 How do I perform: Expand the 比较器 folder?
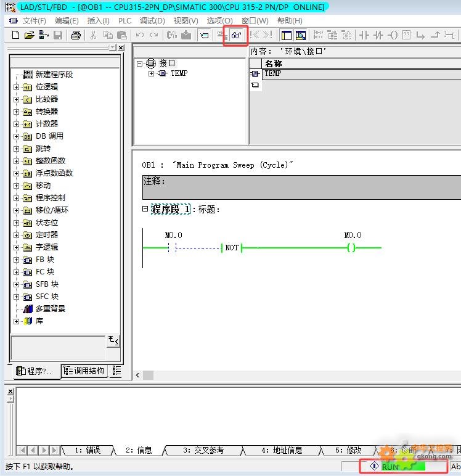(x=17, y=99)
